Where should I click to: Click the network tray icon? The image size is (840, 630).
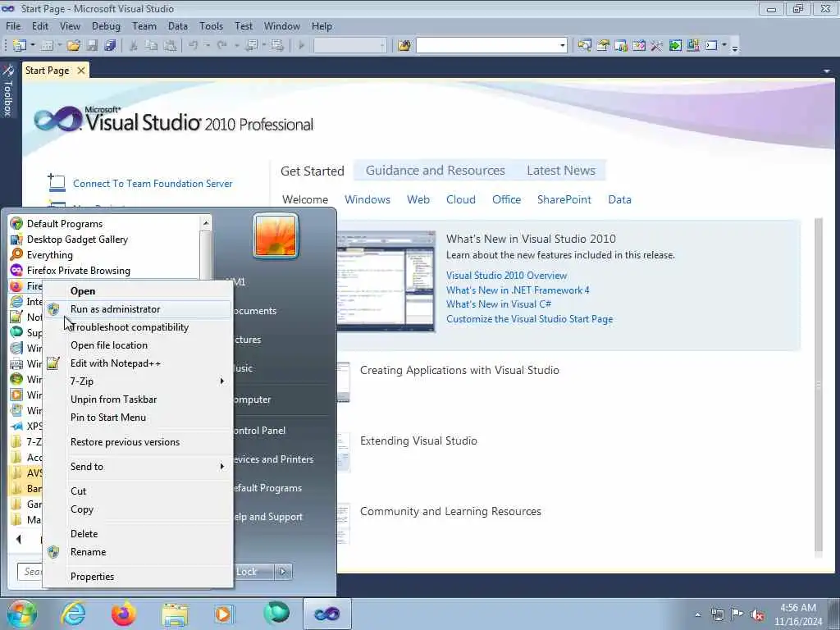pos(717,614)
